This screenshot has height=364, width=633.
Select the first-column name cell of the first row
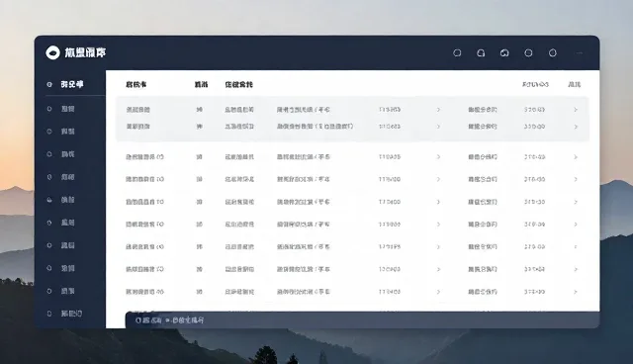tap(138, 110)
